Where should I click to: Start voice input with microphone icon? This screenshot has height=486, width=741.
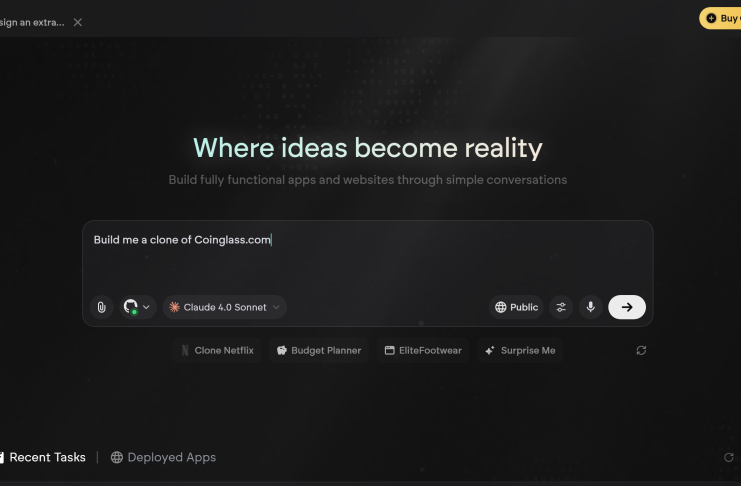tap(591, 307)
